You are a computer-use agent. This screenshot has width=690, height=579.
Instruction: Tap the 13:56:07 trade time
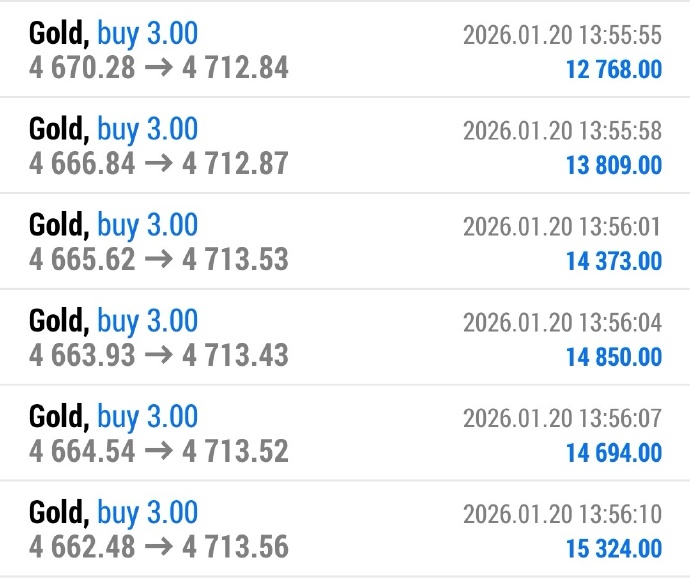tap(562, 420)
